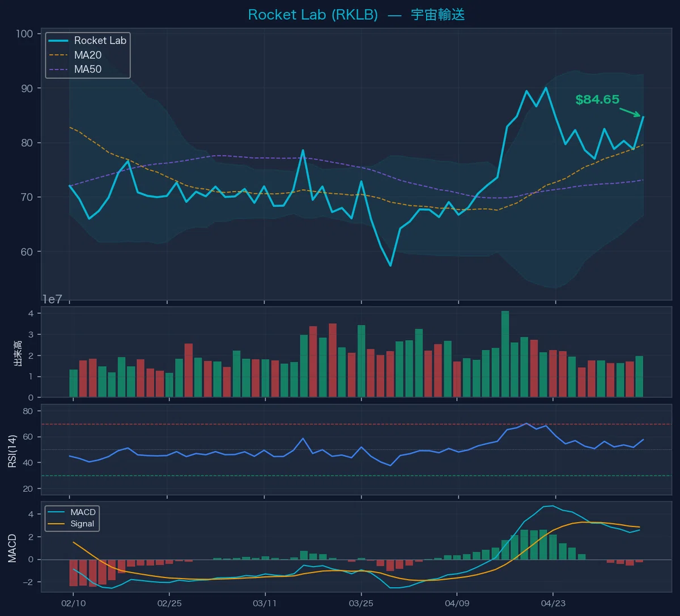Viewport: 680px width, 616px height.
Task: Click the MACD legend label
Action: pyautogui.click(x=83, y=512)
